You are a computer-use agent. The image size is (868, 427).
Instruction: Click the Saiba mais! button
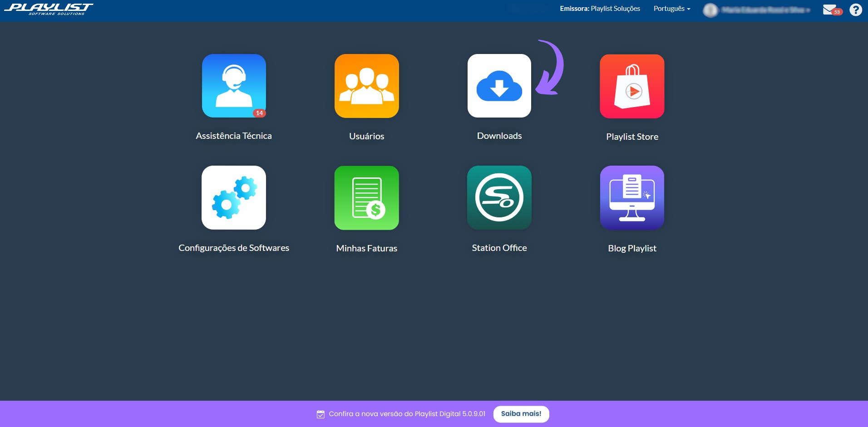click(521, 414)
